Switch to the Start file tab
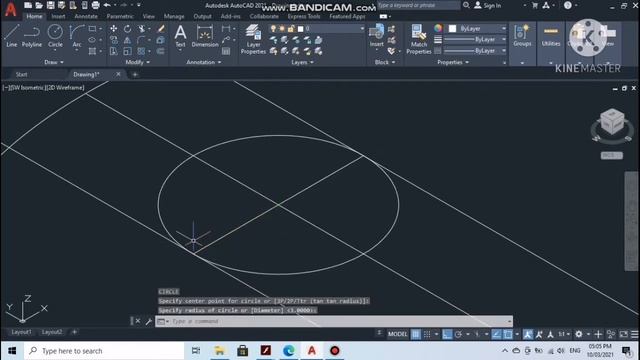This screenshot has height=360, width=640. (21, 74)
